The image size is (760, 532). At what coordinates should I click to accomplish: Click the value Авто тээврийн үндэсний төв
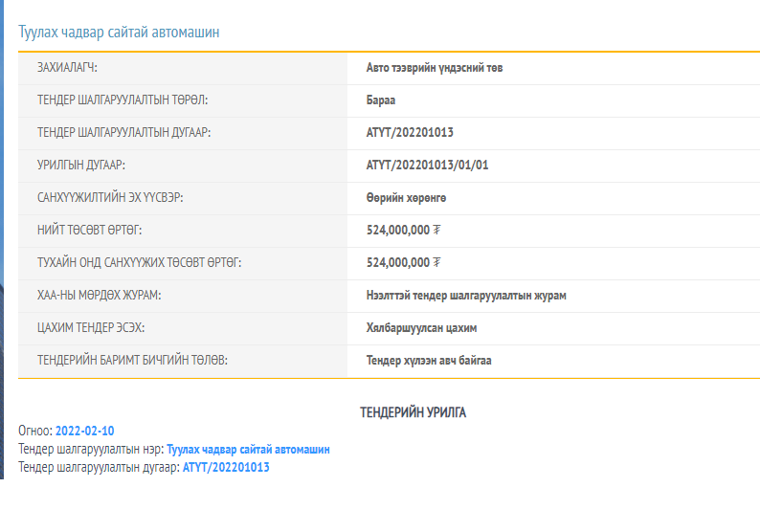pos(435,68)
